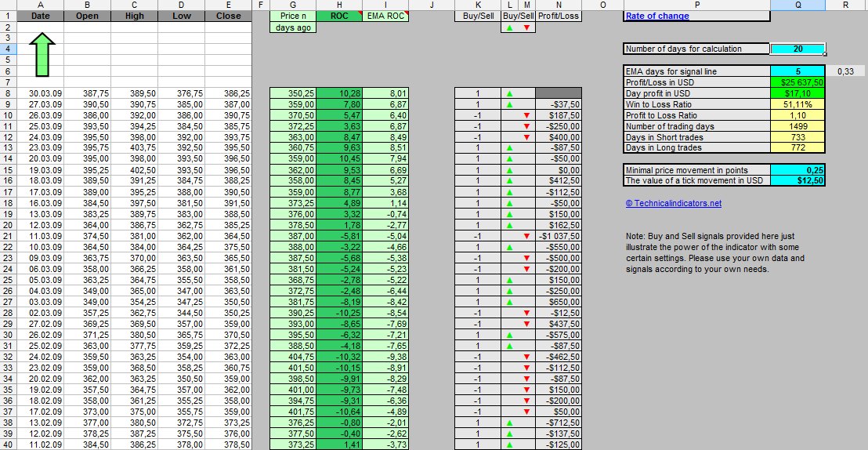The width and height of the screenshot is (868, 450).
Task: Select highlighted row 4 header
Action: coord(9,49)
